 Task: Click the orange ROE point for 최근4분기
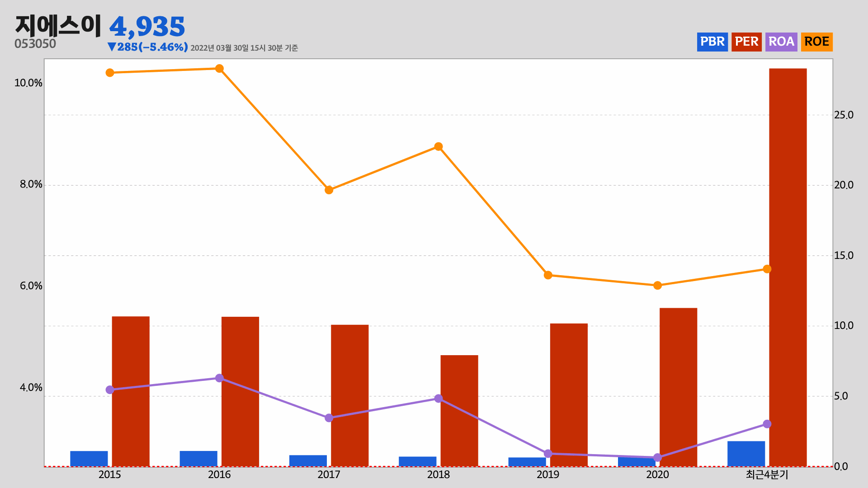pos(767,269)
